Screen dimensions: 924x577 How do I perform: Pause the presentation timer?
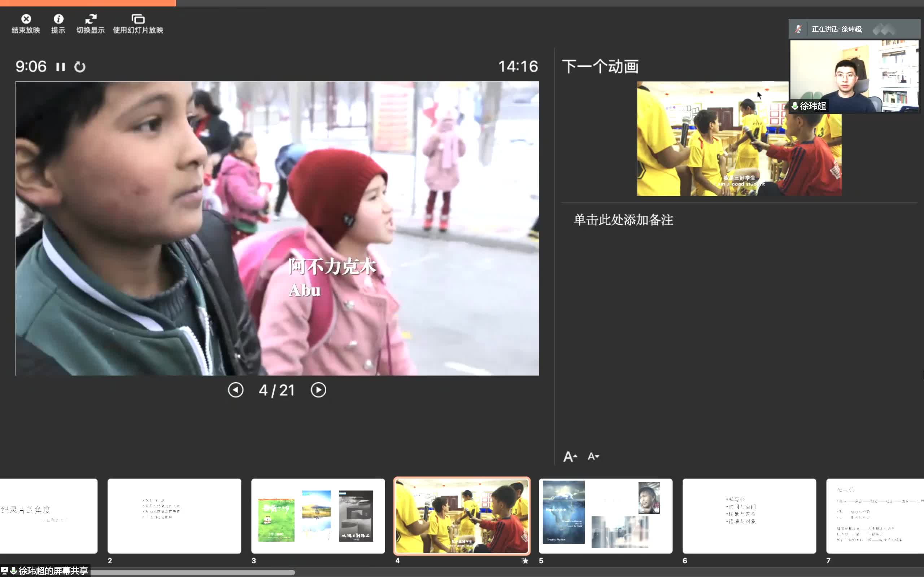click(x=60, y=67)
